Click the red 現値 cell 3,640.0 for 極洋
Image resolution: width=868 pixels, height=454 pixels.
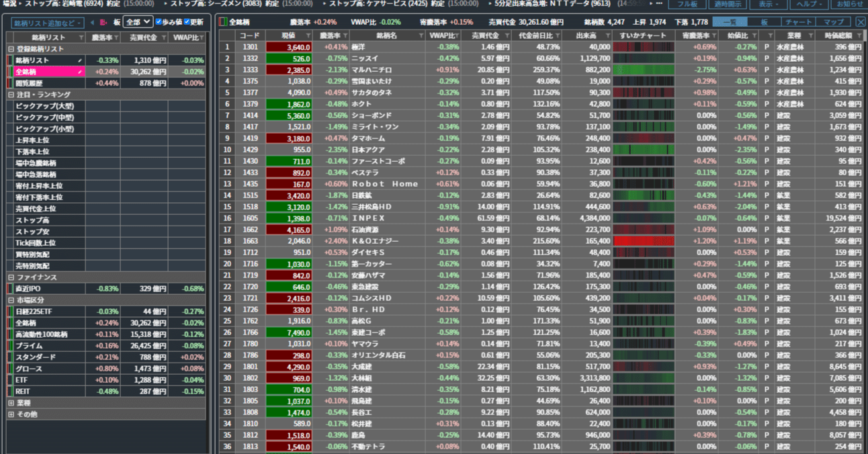290,47
